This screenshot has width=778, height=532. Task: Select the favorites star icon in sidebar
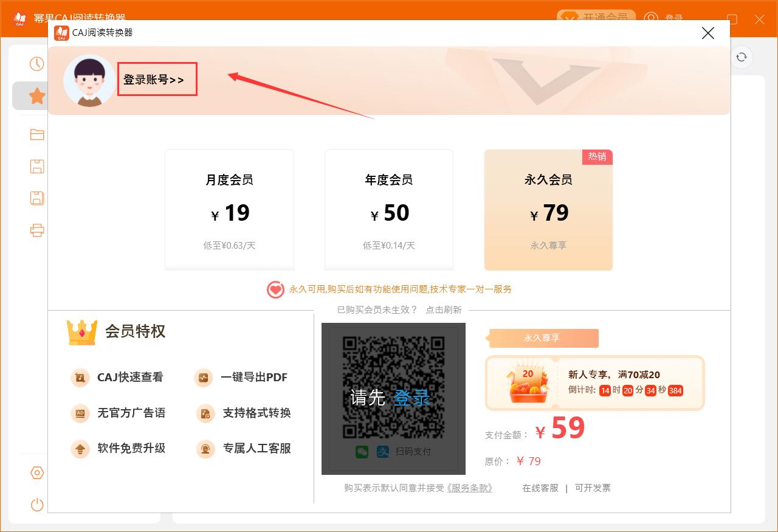point(36,95)
